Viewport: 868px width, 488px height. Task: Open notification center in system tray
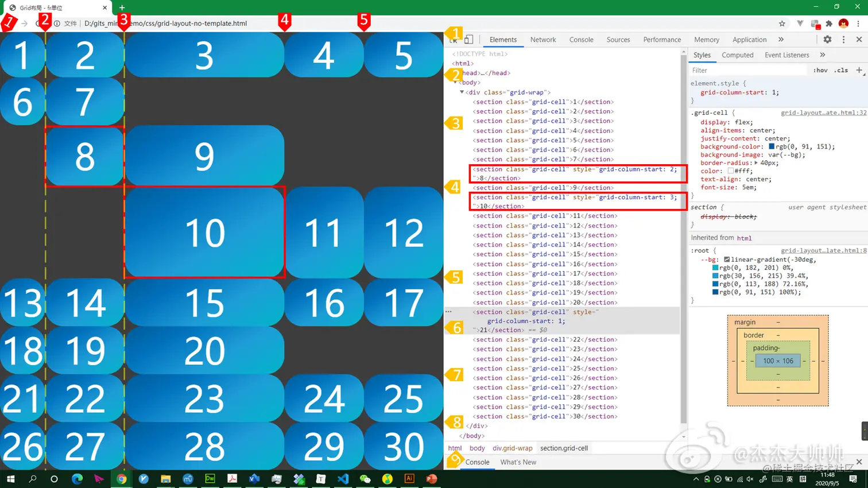coord(854,479)
